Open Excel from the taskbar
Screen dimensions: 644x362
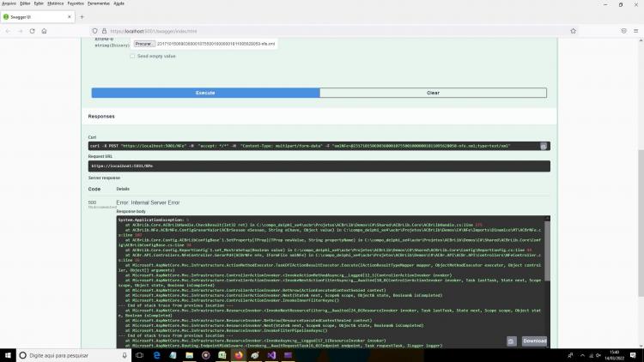tap(222, 355)
